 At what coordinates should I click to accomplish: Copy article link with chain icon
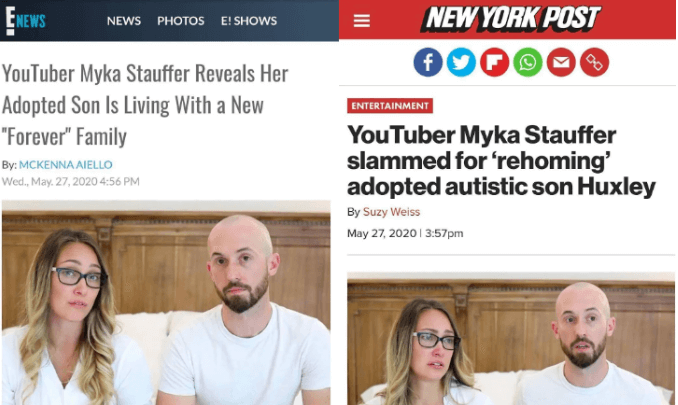click(x=594, y=62)
